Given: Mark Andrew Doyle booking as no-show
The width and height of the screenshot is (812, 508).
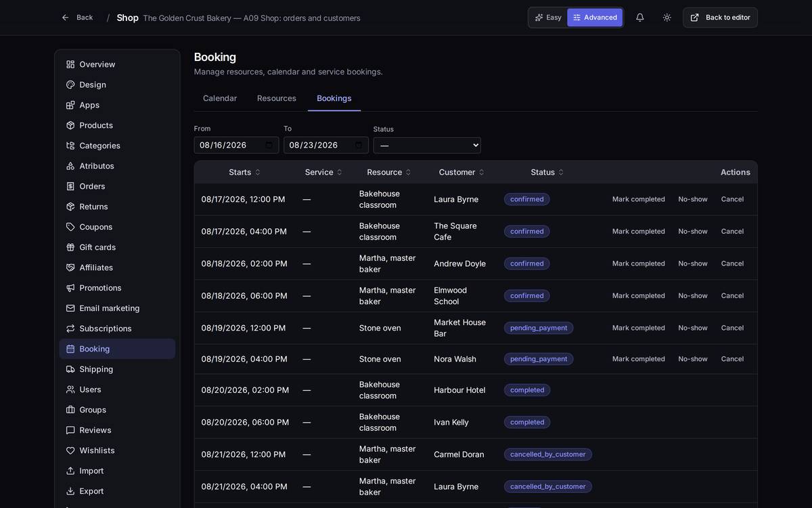Looking at the screenshot, I should pos(693,263).
